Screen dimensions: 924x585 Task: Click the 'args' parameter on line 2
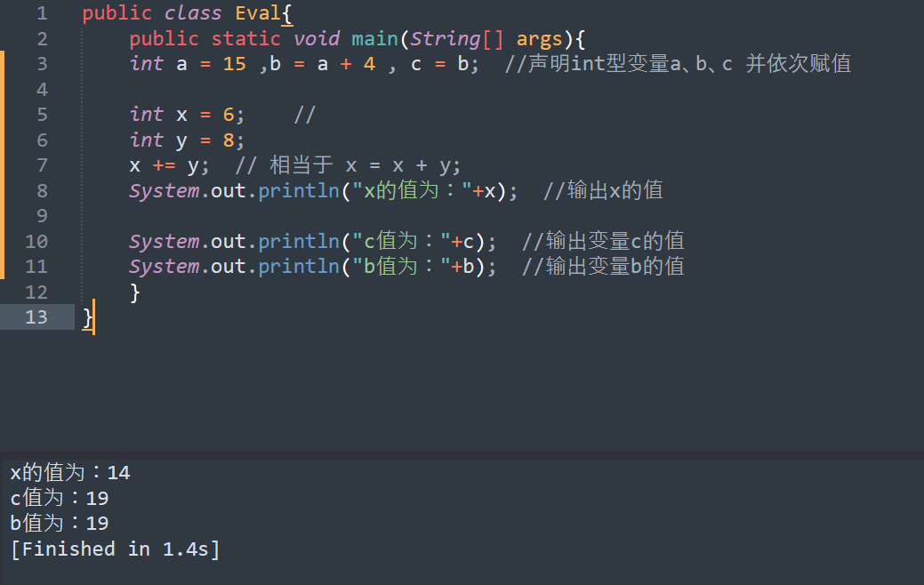pos(539,39)
